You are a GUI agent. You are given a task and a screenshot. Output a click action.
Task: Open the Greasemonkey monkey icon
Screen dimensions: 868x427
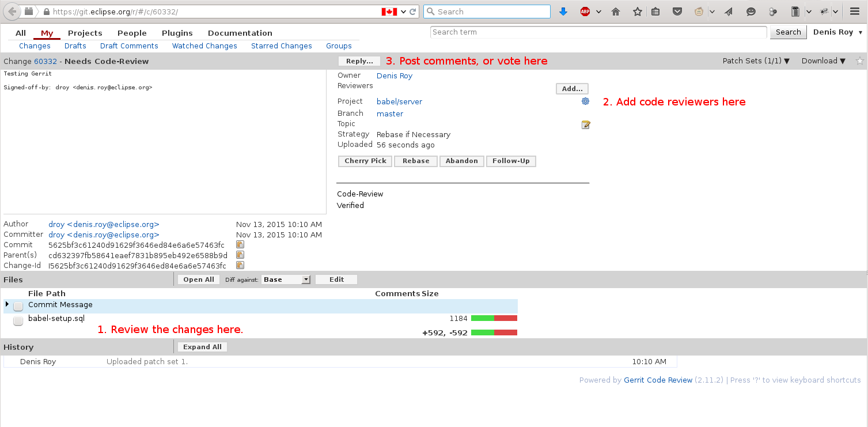coord(699,12)
